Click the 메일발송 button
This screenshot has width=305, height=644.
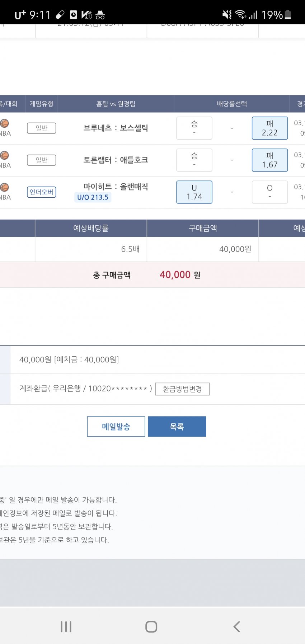(116, 427)
